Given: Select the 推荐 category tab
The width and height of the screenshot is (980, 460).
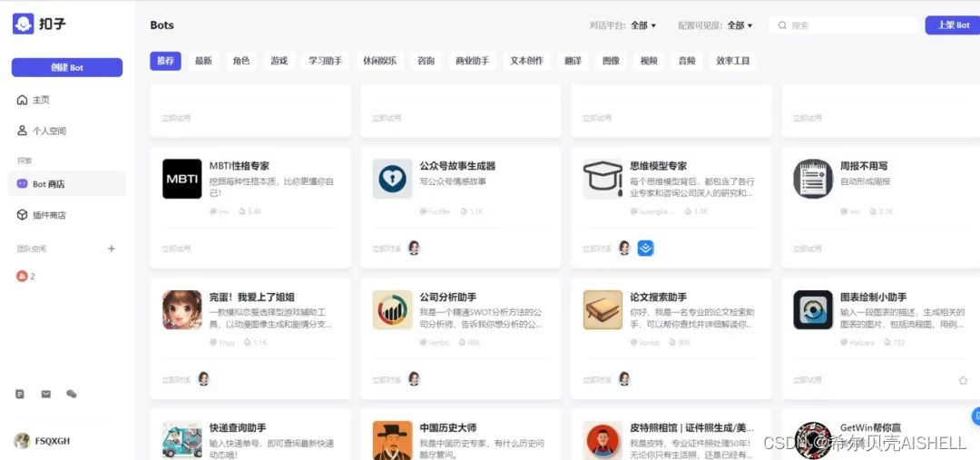Looking at the screenshot, I should [x=166, y=62].
